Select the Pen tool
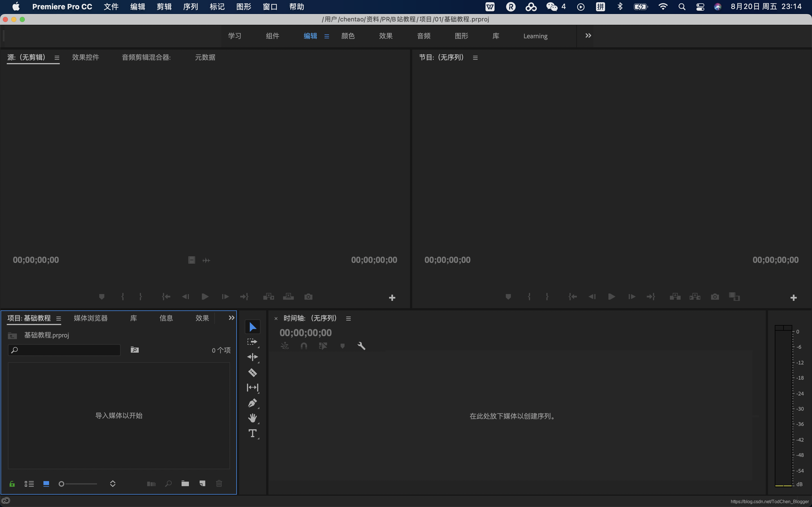812x507 pixels. click(x=252, y=403)
